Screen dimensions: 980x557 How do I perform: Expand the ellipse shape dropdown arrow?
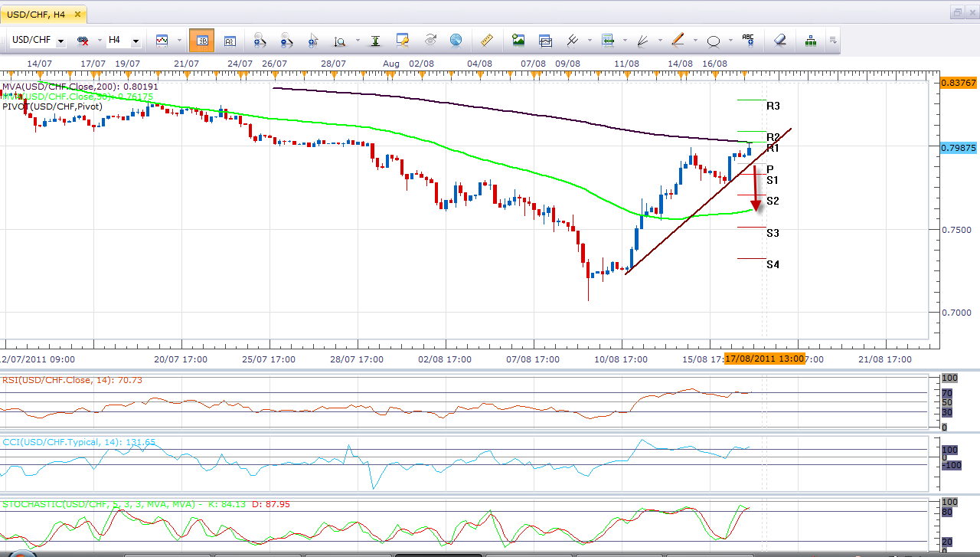pyautogui.click(x=730, y=40)
